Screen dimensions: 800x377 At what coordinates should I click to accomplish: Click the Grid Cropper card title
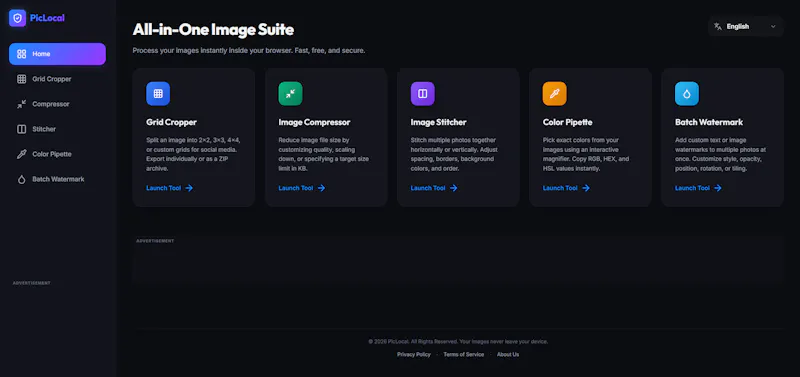point(171,122)
